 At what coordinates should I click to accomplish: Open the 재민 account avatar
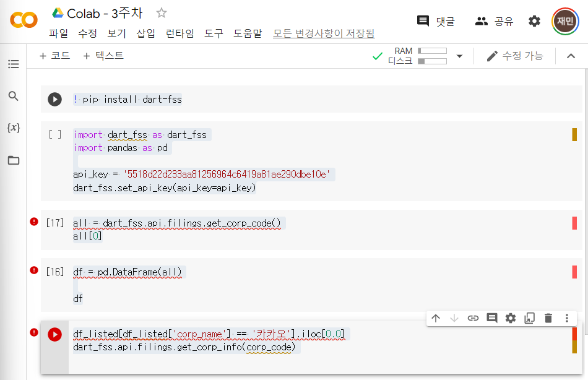[x=565, y=21]
